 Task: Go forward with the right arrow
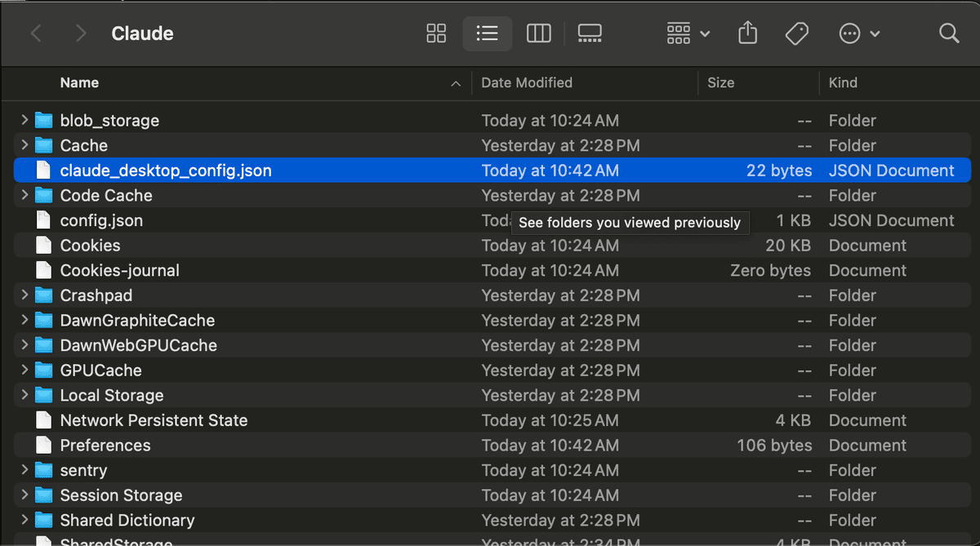(80, 33)
